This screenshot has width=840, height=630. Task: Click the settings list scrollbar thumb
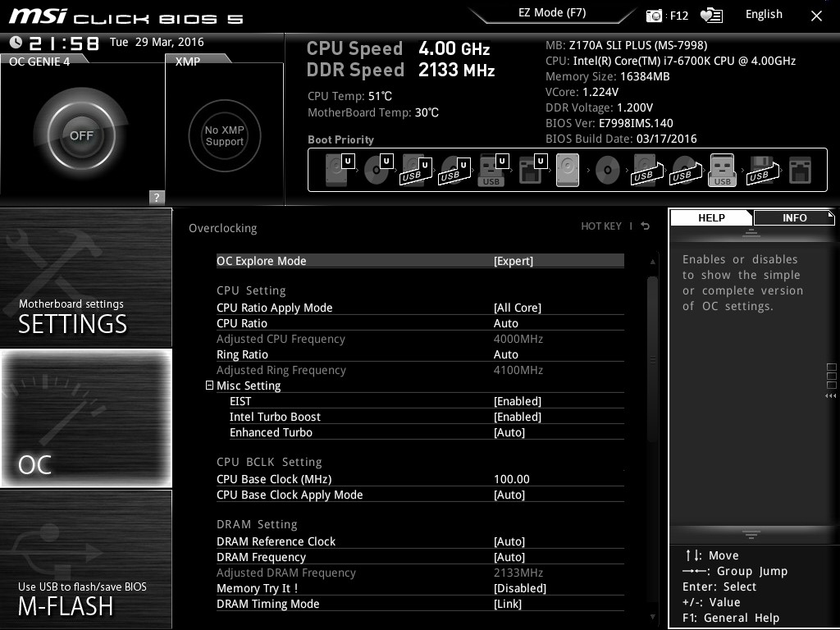click(652, 359)
